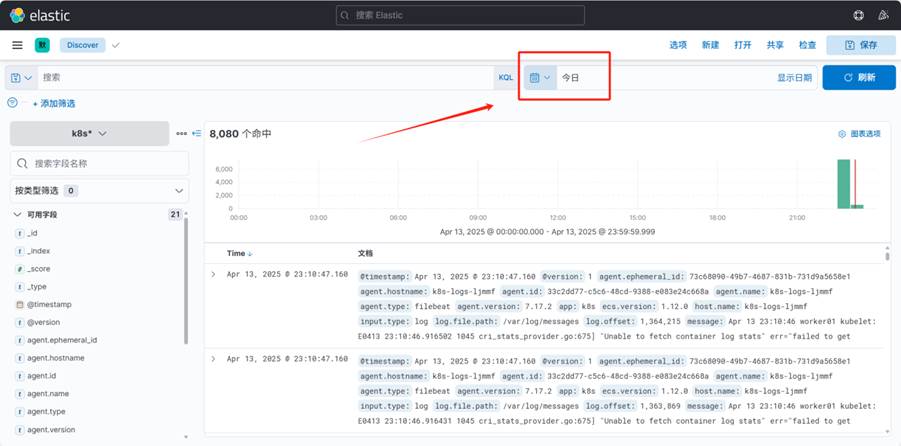
Task: Open the newsfeed party icon
Action: tap(884, 16)
